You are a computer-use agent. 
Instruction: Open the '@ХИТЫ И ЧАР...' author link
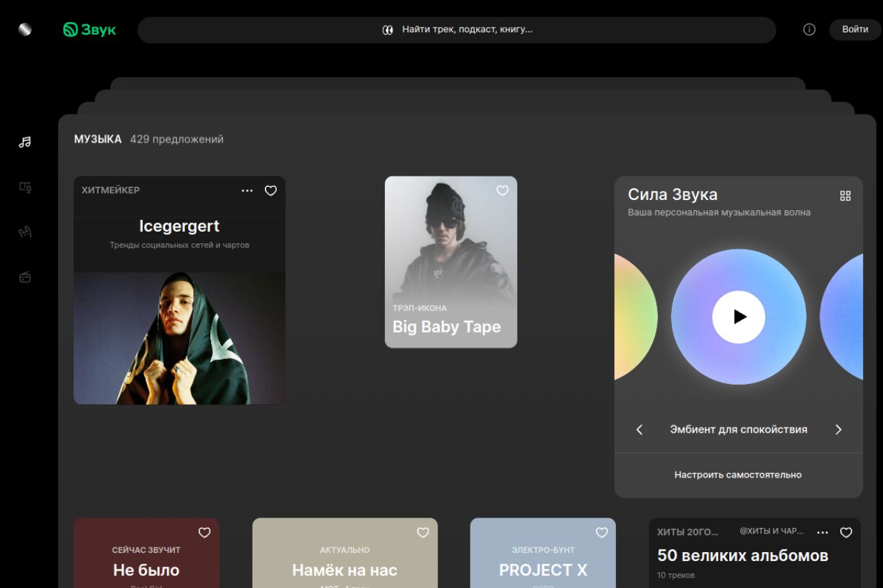tap(771, 531)
